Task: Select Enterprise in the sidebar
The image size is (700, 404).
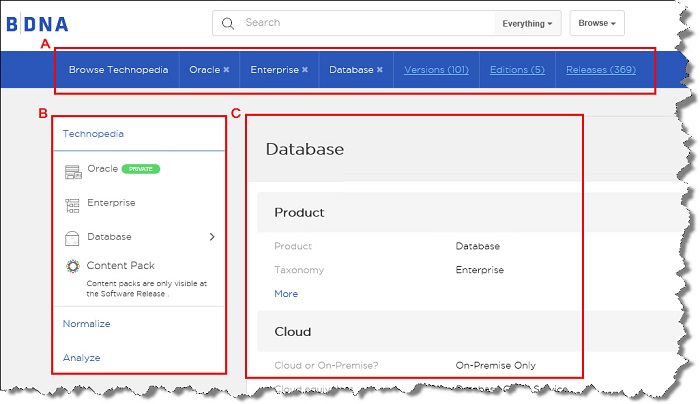Action: click(x=111, y=203)
